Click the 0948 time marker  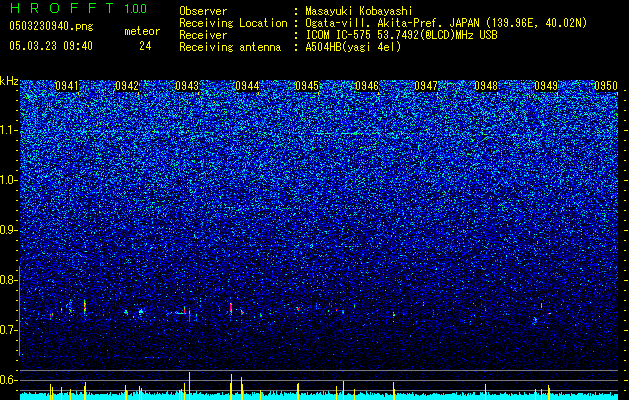486,86
